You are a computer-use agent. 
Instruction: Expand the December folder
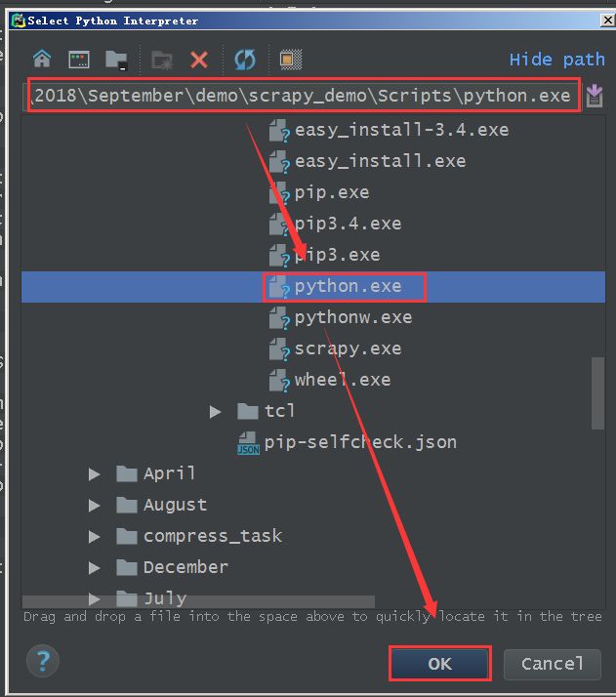click(x=94, y=567)
